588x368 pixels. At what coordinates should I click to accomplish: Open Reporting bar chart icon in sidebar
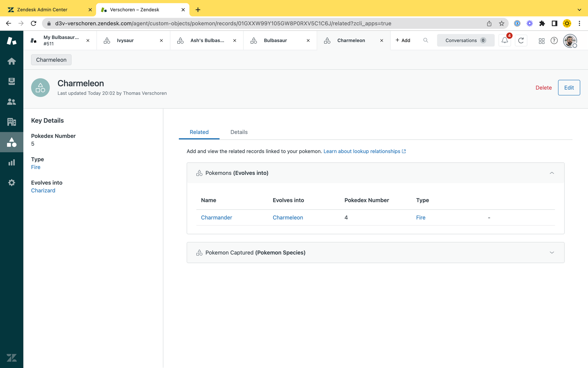tap(11, 163)
